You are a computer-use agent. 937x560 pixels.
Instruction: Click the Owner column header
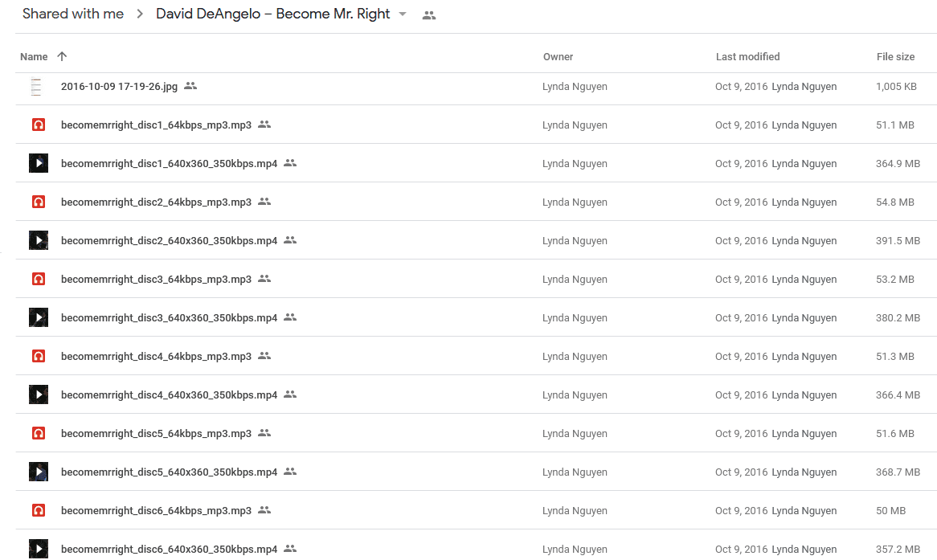tap(559, 57)
